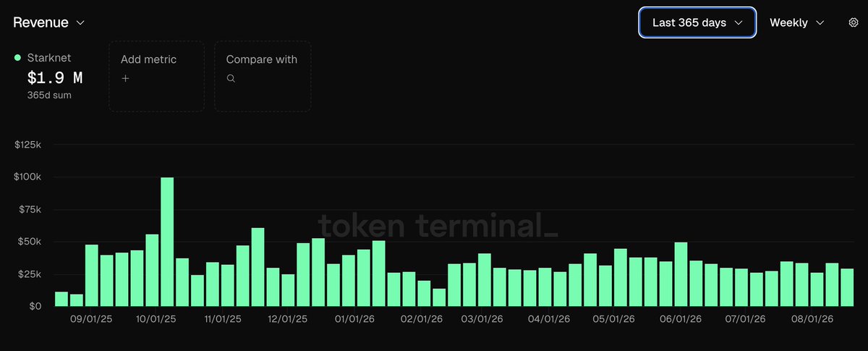
Task: Click the chevron beside Revenue title
Action: (x=80, y=23)
